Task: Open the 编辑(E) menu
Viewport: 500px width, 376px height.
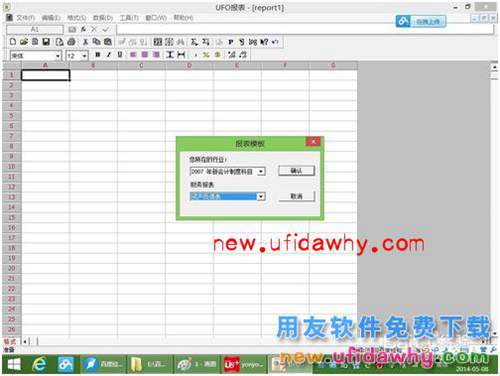Action: (51, 17)
